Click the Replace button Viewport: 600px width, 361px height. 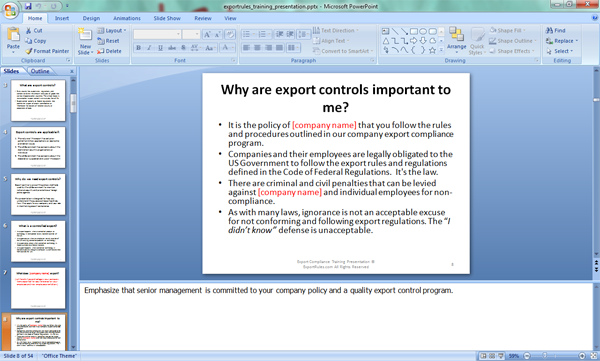pos(562,41)
